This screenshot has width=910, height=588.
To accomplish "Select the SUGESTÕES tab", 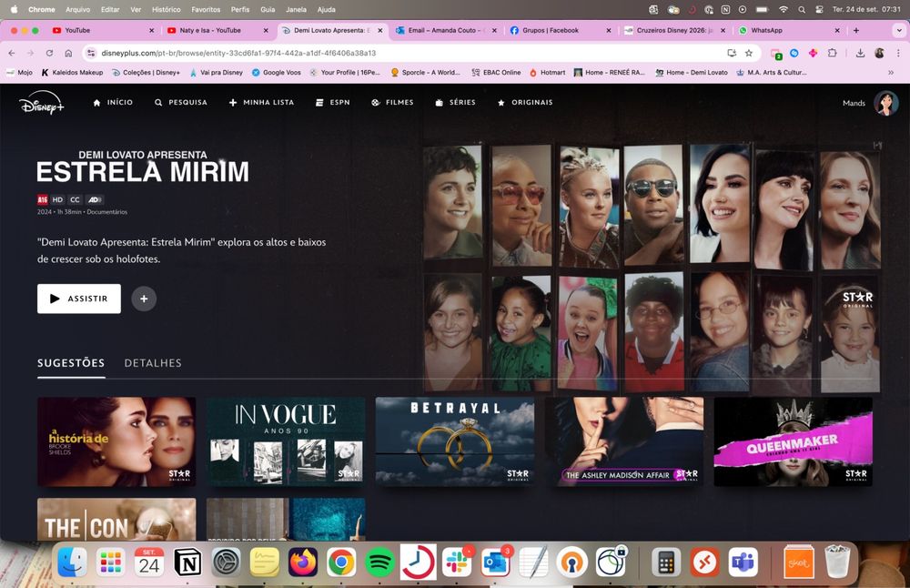I will tap(71, 363).
